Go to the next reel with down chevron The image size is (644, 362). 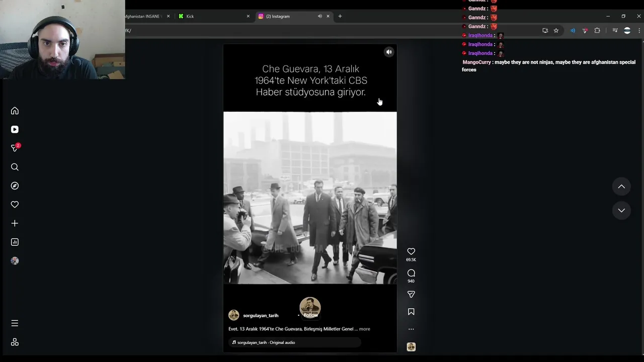(x=621, y=210)
